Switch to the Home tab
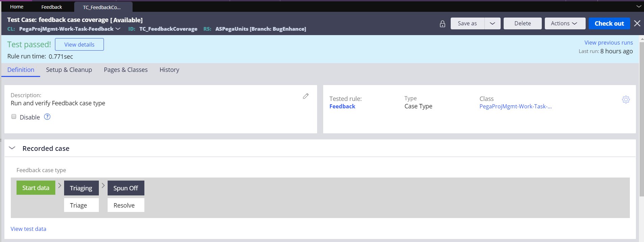The height and width of the screenshot is (242, 644). [17, 7]
